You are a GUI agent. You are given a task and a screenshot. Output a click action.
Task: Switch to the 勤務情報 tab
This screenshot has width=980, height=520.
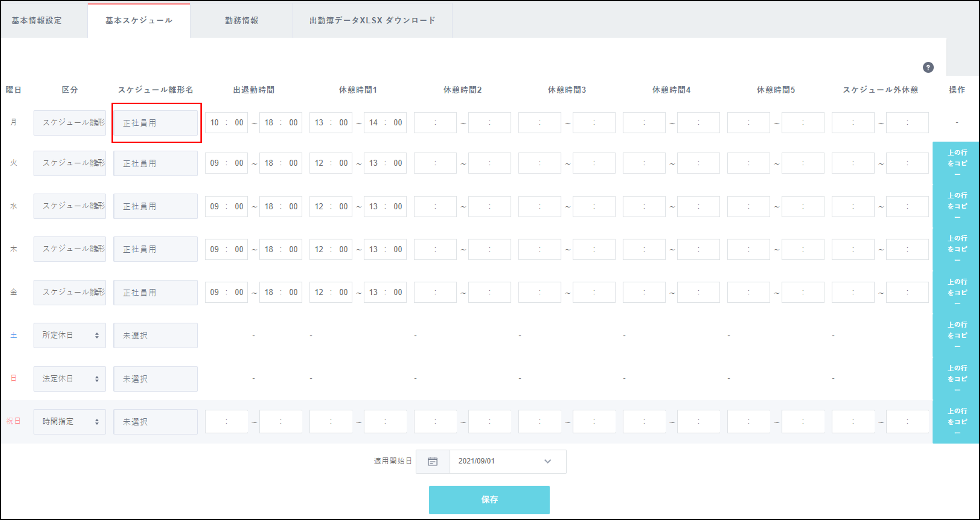tap(242, 20)
